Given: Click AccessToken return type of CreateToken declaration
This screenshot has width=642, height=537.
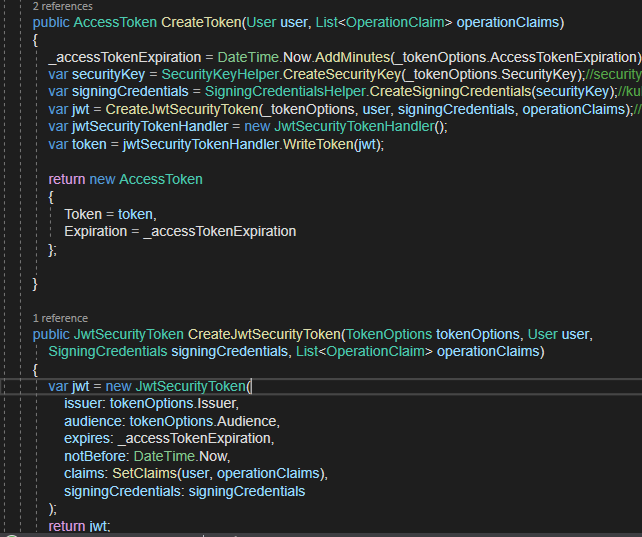Looking at the screenshot, I should click(x=115, y=22).
